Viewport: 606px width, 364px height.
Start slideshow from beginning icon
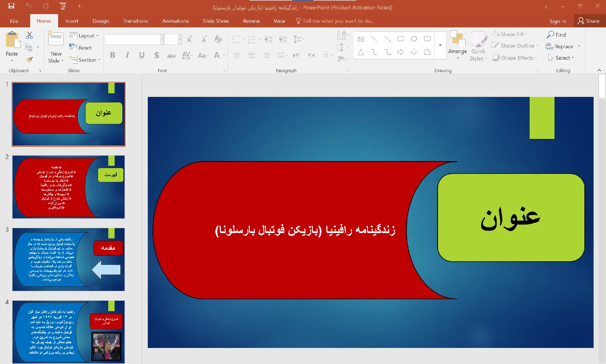point(63,6)
